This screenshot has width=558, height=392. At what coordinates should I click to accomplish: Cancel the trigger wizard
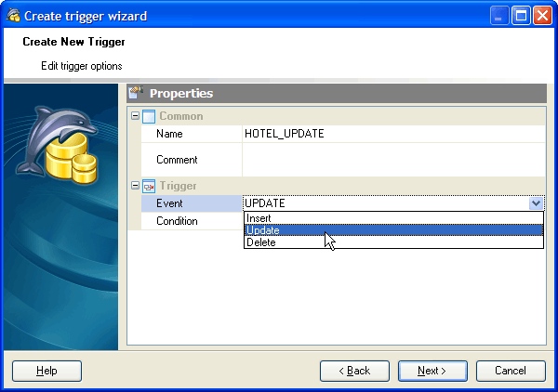pyautogui.click(x=511, y=371)
